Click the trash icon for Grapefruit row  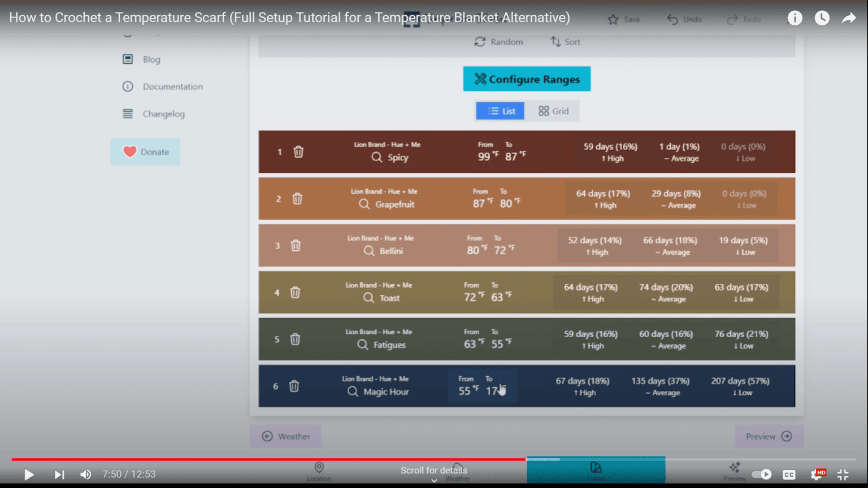click(x=297, y=199)
